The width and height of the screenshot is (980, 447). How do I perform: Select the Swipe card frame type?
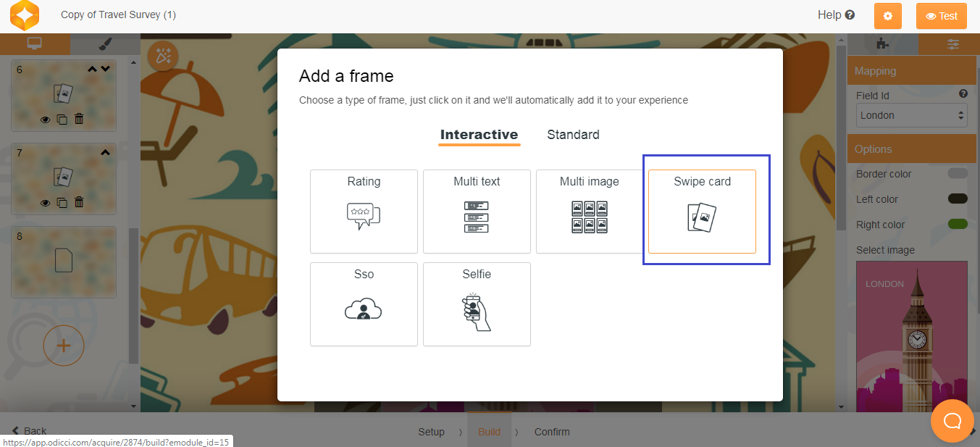pos(702,211)
